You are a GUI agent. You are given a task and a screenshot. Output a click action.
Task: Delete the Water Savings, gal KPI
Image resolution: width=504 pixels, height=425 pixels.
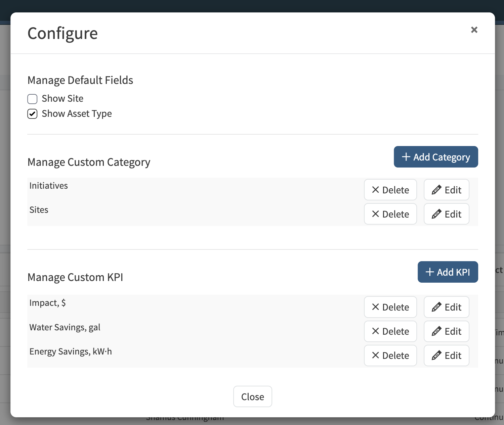[x=390, y=331]
